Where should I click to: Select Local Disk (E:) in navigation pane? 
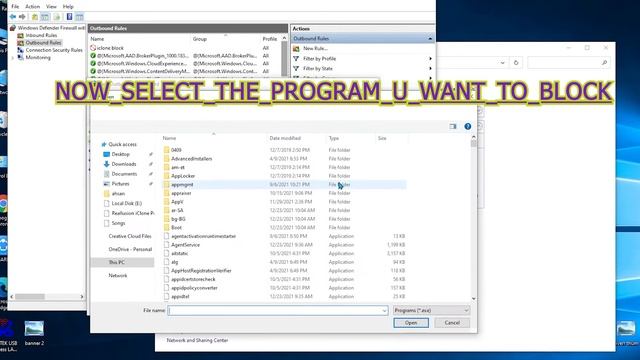[x=127, y=203]
